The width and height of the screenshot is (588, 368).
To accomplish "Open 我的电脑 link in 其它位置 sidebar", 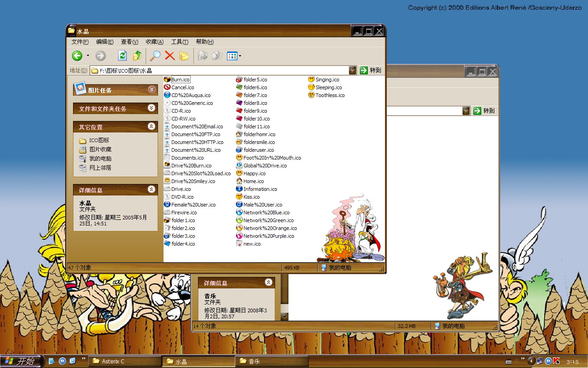I will tap(100, 159).
